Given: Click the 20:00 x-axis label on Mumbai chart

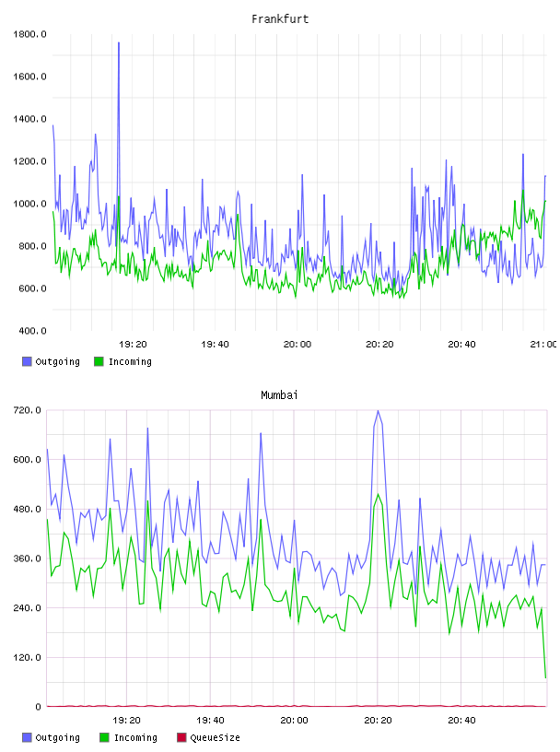Looking at the screenshot, I should pyautogui.click(x=294, y=721).
